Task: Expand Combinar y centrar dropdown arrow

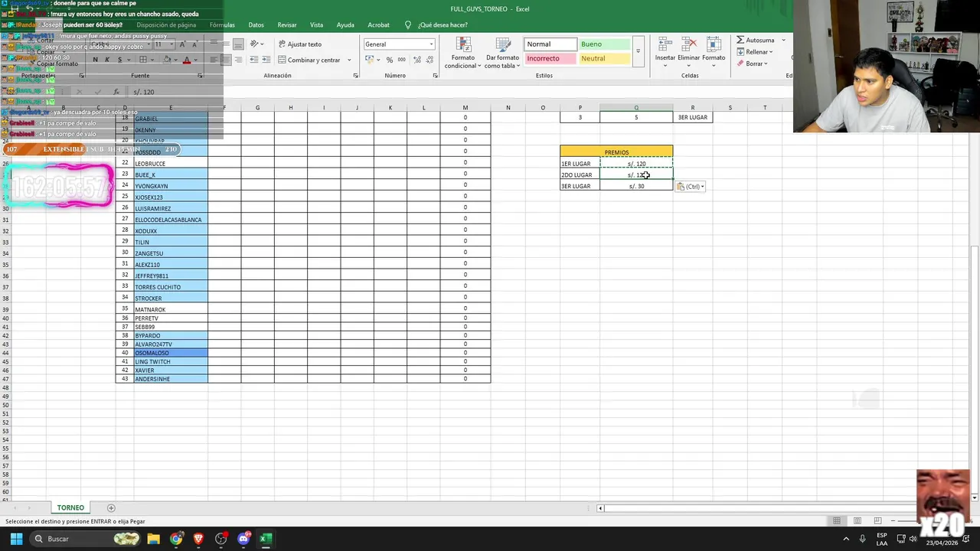Action: click(349, 60)
